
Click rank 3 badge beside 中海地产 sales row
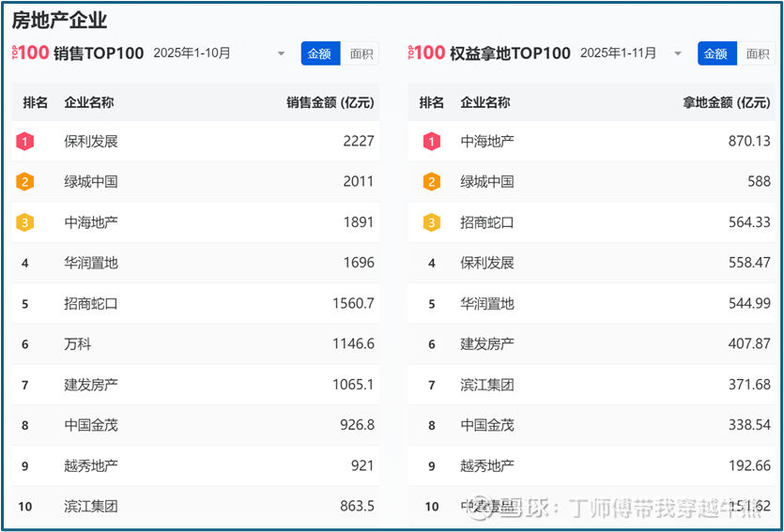tap(25, 222)
